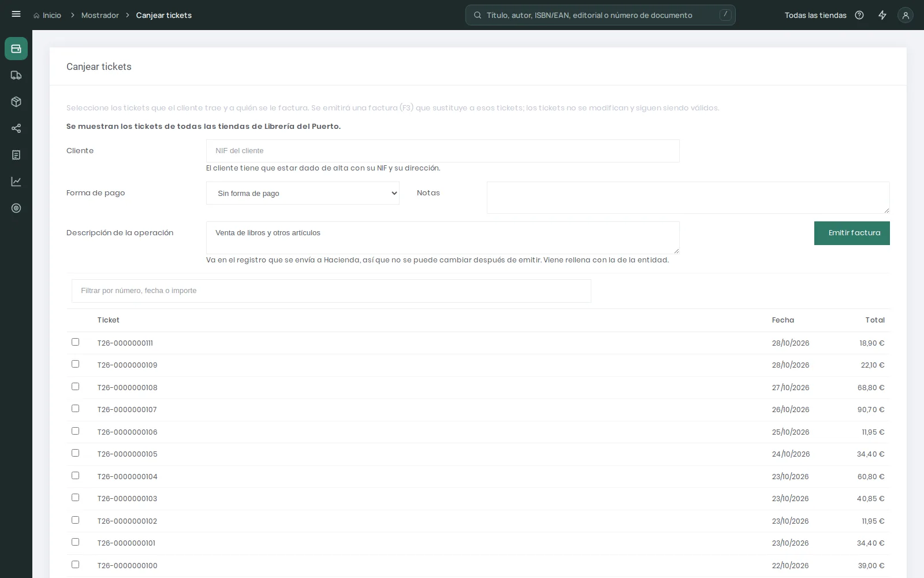Click ticket number T26-0000000101
The height and width of the screenshot is (578, 924).
click(x=126, y=543)
